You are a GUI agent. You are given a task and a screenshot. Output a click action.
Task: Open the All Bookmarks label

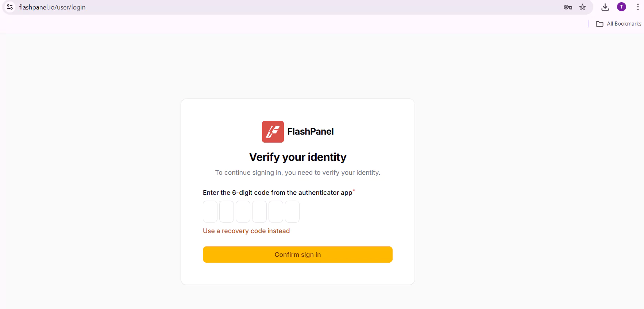point(624,24)
